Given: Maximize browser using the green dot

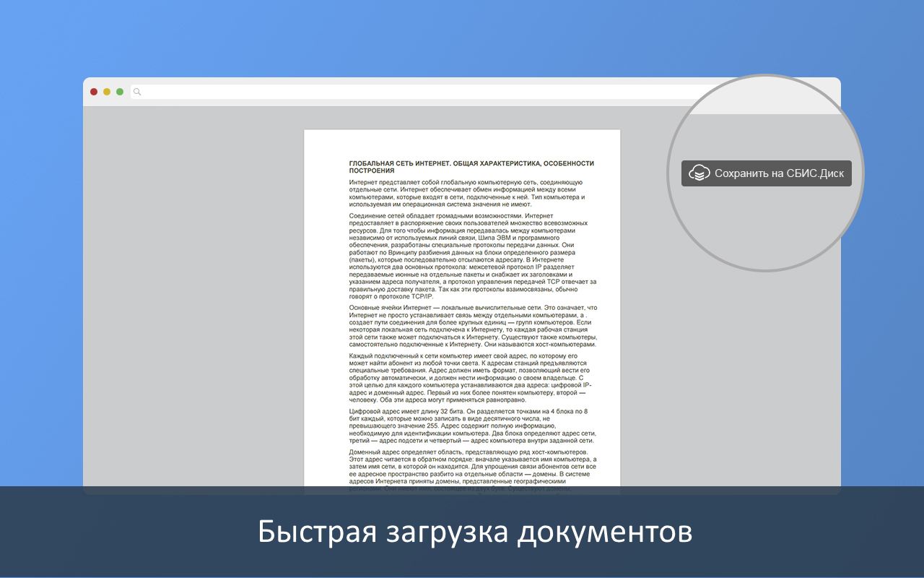Looking at the screenshot, I should (120, 92).
